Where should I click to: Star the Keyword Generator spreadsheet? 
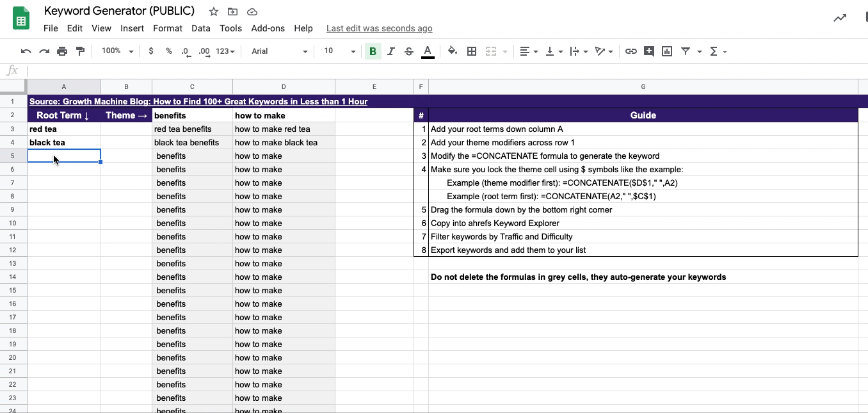click(x=213, y=11)
